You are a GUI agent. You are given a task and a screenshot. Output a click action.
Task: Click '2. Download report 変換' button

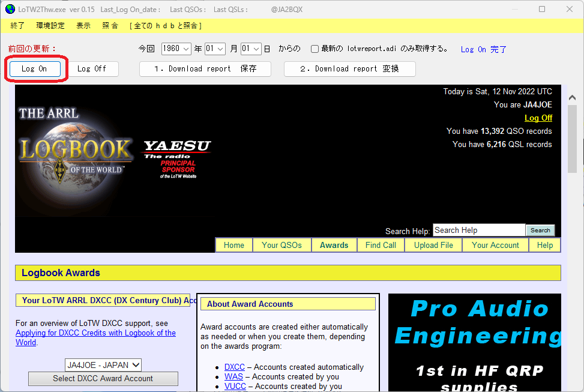point(350,69)
